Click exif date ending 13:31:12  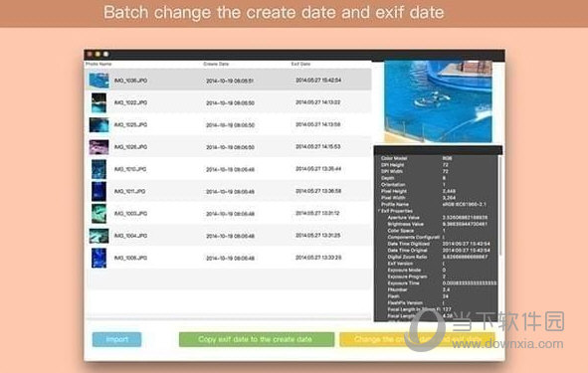[317, 213]
